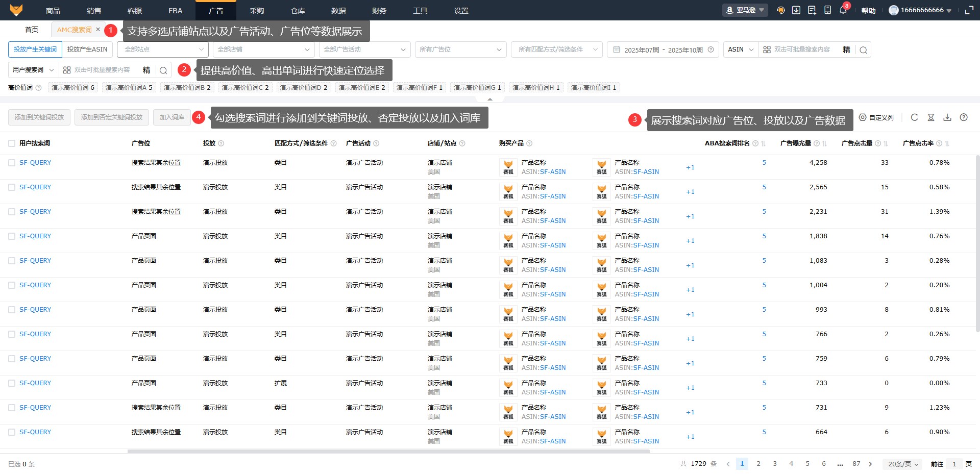Open the 20条/页 page size dropdown
The image size is (980, 474).
(902, 464)
